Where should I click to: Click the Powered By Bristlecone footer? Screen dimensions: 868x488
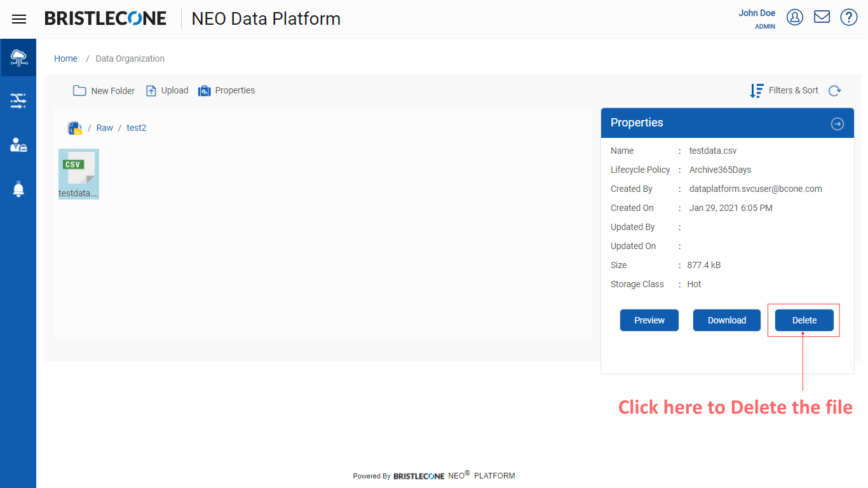(x=434, y=475)
